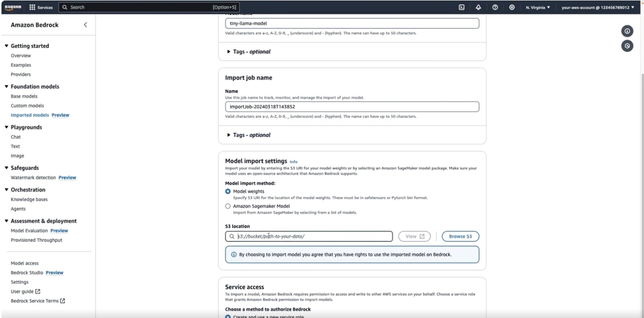Collapse the Safeguards section
This screenshot has width=644, height=318.
pos(6,168)
